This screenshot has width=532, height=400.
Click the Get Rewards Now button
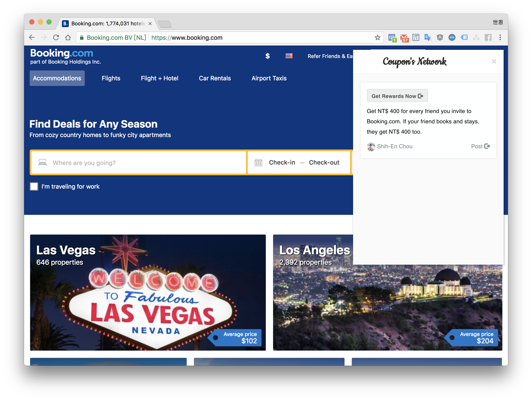click(397, 96)
